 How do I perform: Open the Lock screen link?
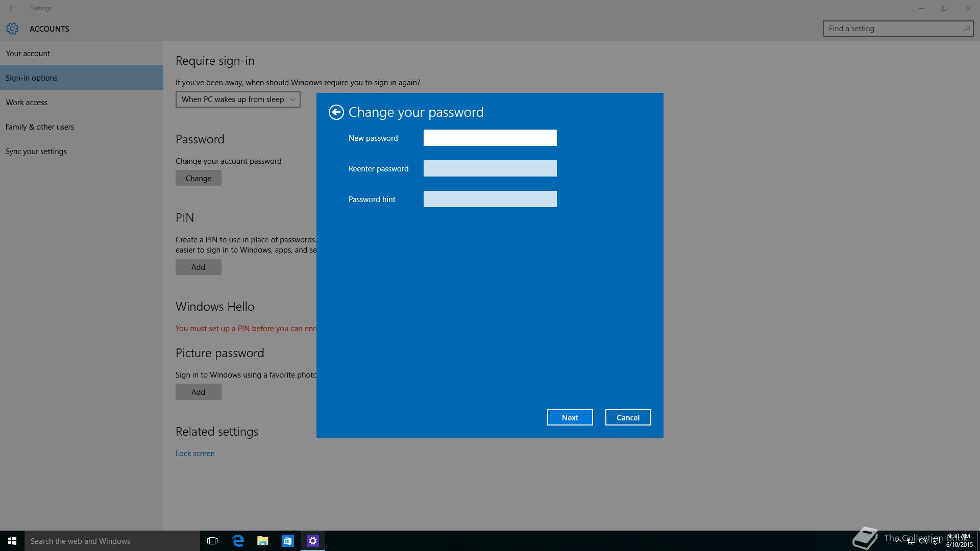click(195, 454)
